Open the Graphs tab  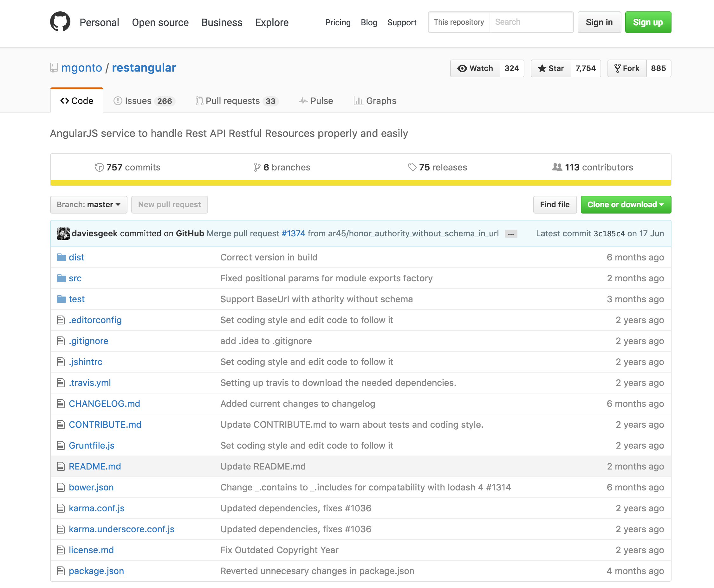pyautogui.click(x=375, y=101)
